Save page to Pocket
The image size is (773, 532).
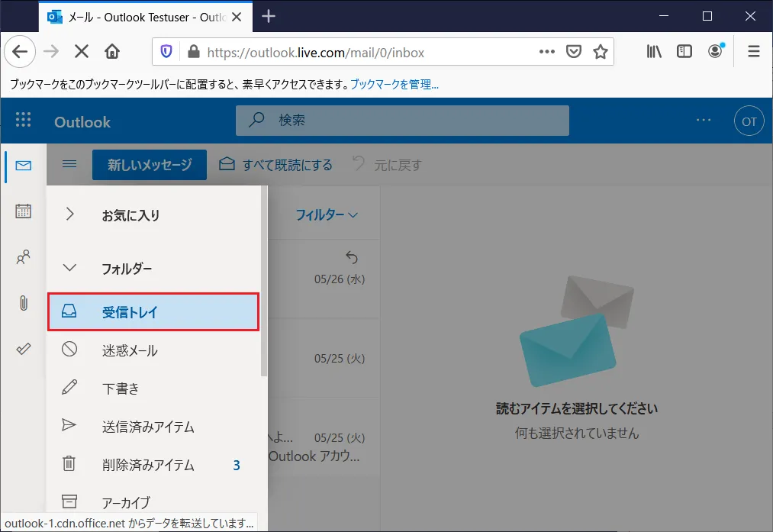tap(573, 52)
